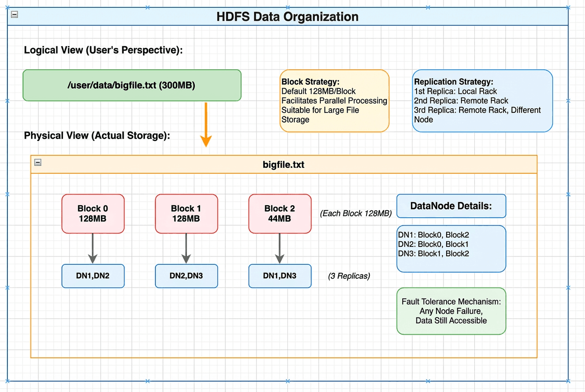Select the Replication Strategy note

(x=482, y=100)
